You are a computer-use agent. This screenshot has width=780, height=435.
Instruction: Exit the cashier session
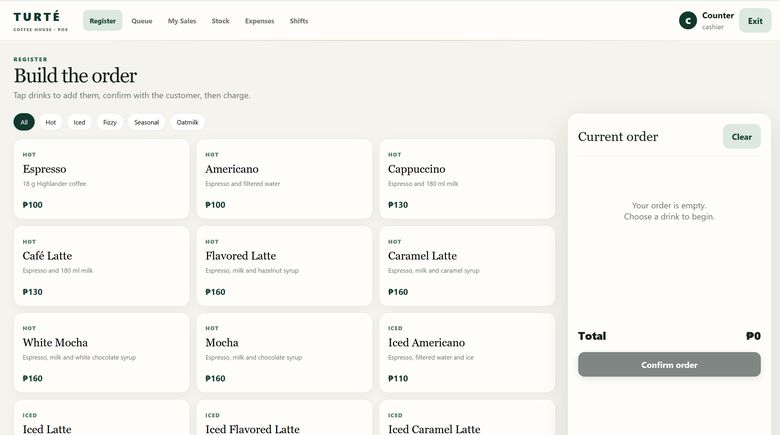[755, 21]
